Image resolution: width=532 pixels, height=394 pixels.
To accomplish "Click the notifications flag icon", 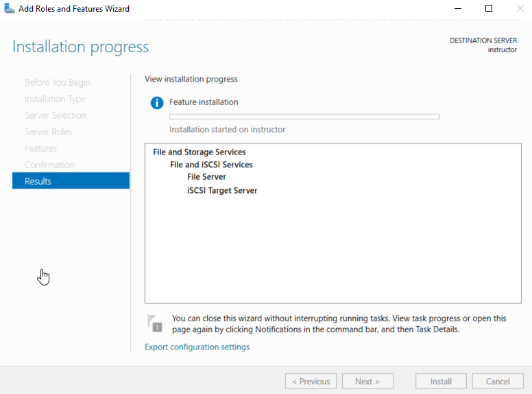I will 155,323.
